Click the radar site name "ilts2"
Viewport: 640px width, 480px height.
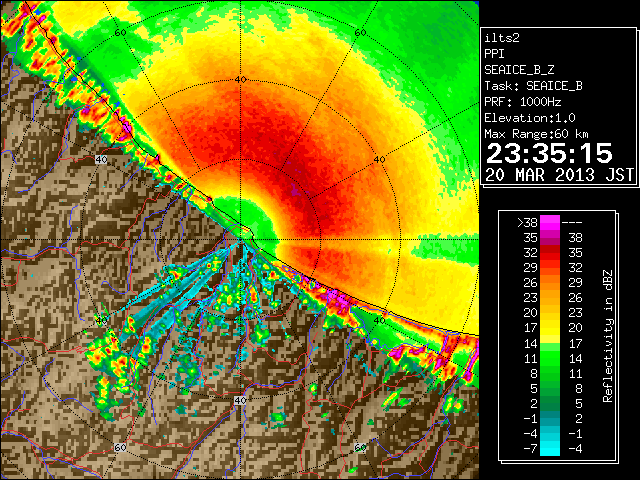pos(502,38)
